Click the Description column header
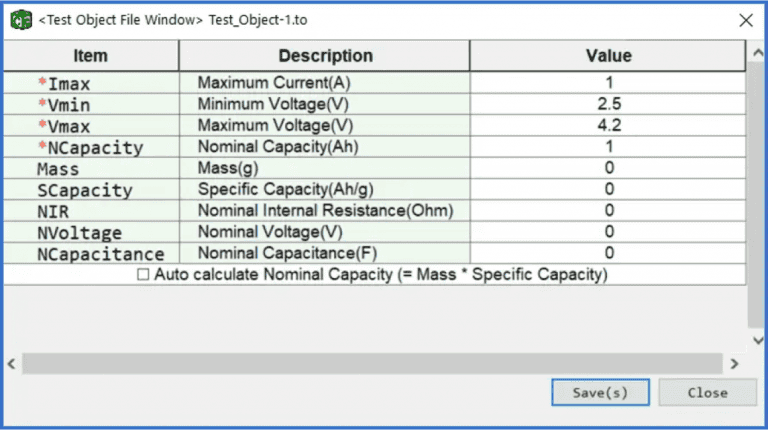The image size is (768, 430). (x=325, y=56)
